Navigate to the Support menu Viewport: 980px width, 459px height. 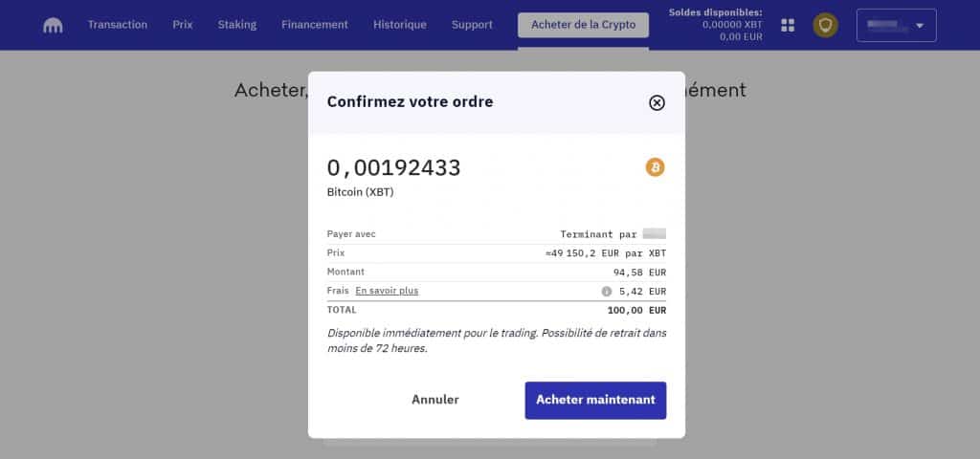(x=472, y=25)
